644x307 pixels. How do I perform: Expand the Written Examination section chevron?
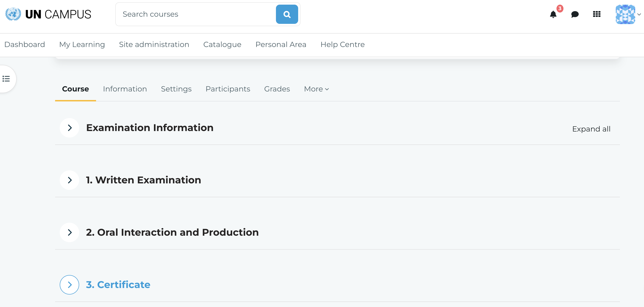69,180
